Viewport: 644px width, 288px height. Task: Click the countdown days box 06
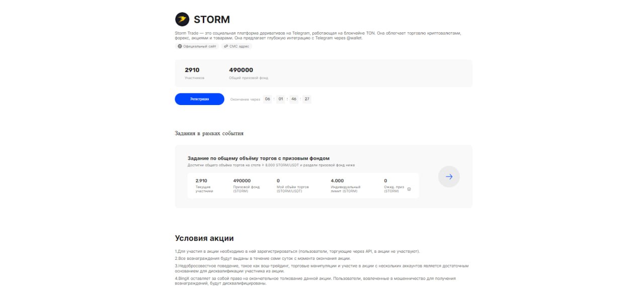268,99
